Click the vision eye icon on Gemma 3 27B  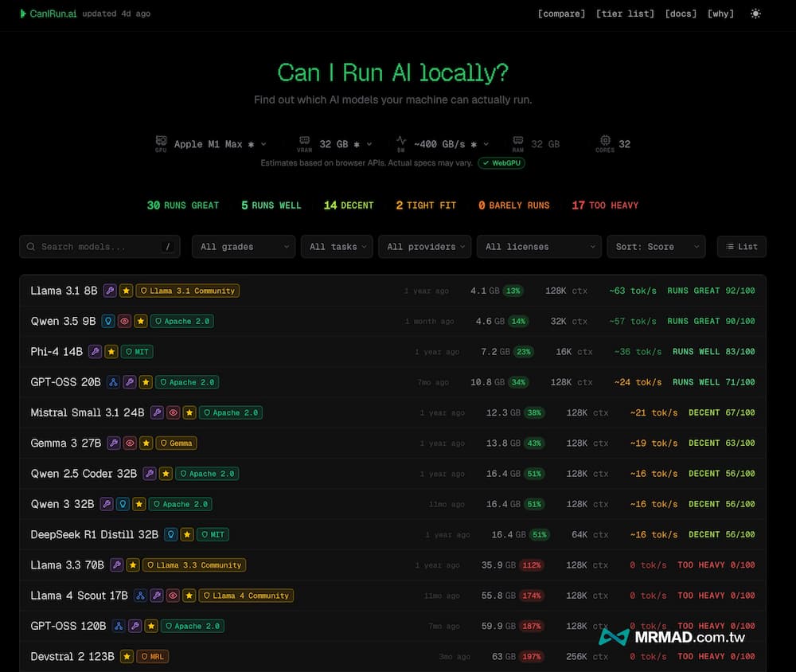point(129,443)
